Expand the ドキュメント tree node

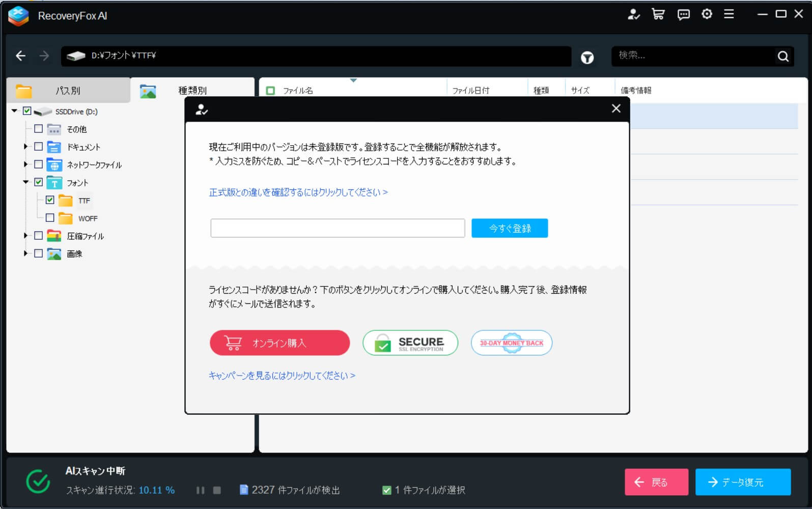click(25, 147)
